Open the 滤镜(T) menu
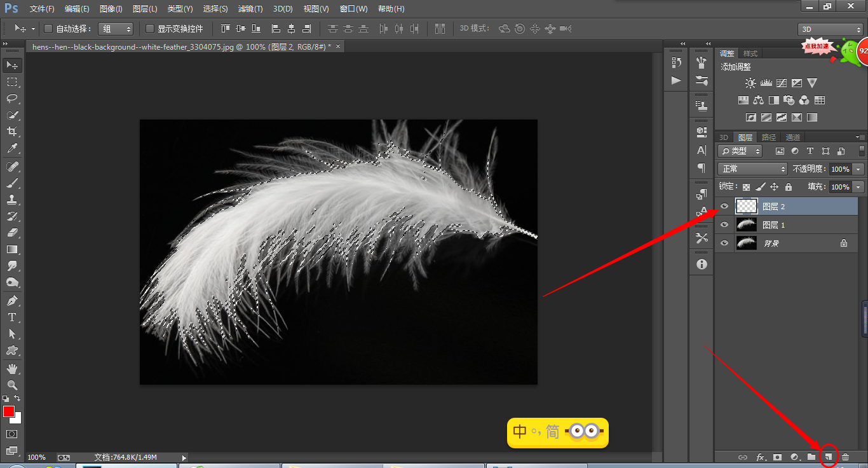868x468 pixels. (x=250, y=9)
